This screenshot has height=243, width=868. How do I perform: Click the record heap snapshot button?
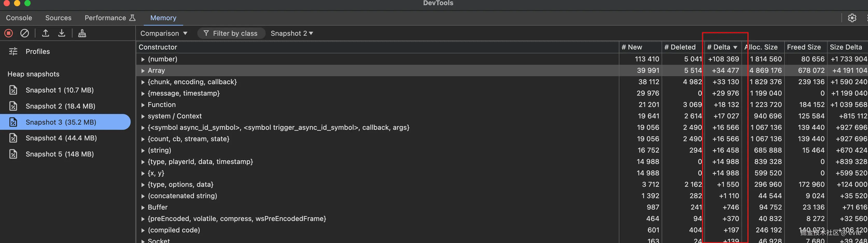9,33
